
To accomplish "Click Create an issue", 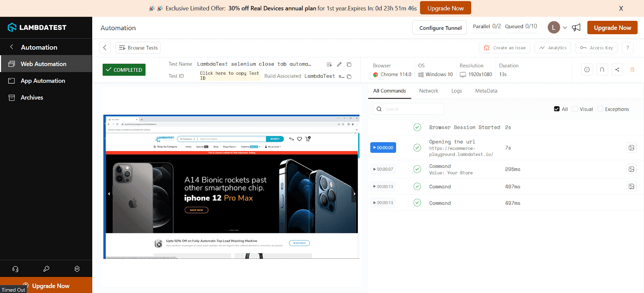I will 505,47.
